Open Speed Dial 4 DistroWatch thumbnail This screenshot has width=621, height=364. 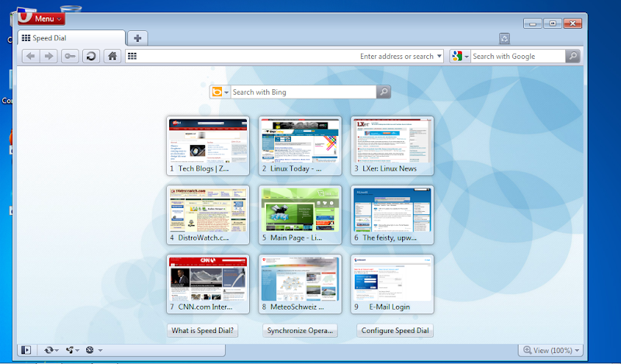click(x=208, y=215)
